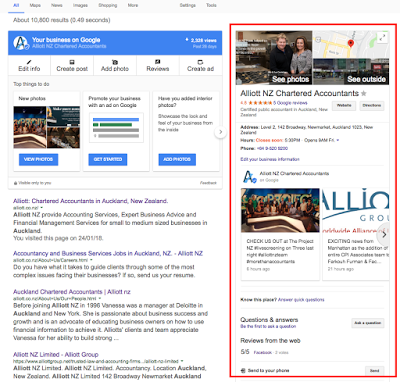Click the Alliott logo in blue banner
400x382 pixels.
click(x=21, y=43)
